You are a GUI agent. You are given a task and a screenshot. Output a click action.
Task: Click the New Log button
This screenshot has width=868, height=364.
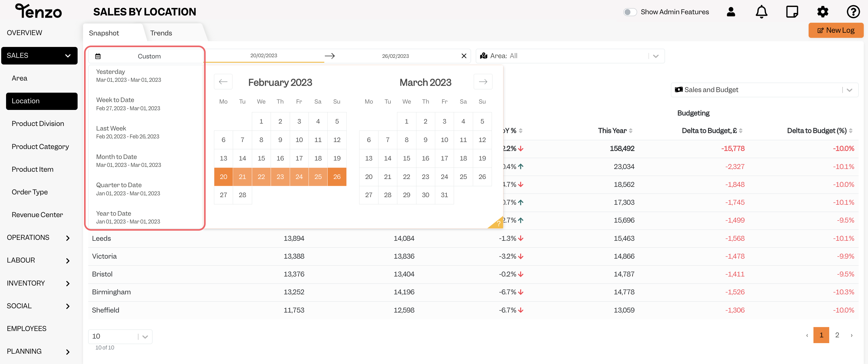click(x=836, y=30)
